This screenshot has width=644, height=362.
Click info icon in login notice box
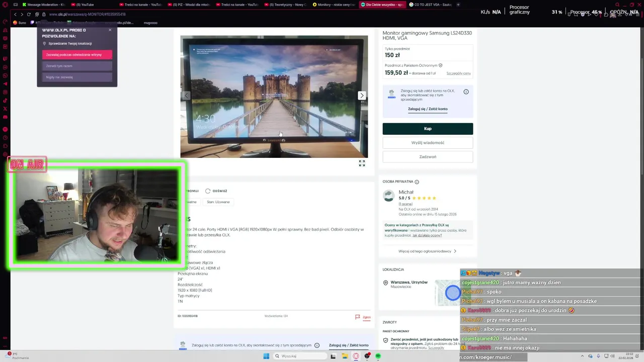point(466,92)
